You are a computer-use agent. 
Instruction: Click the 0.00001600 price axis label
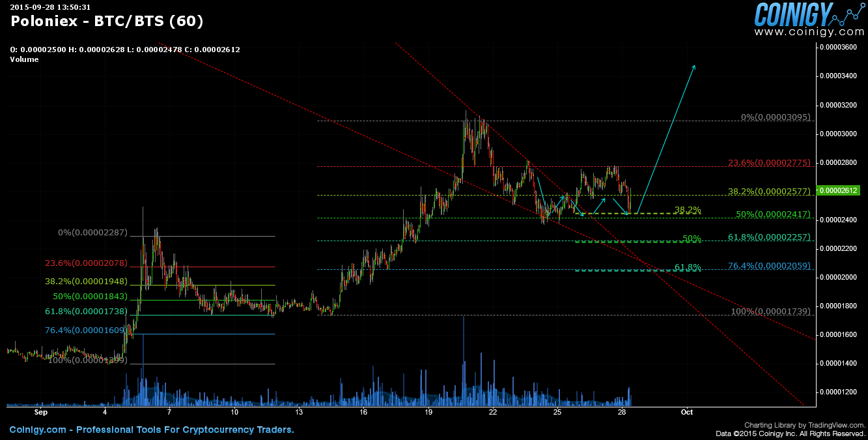(x=839, y=334)
